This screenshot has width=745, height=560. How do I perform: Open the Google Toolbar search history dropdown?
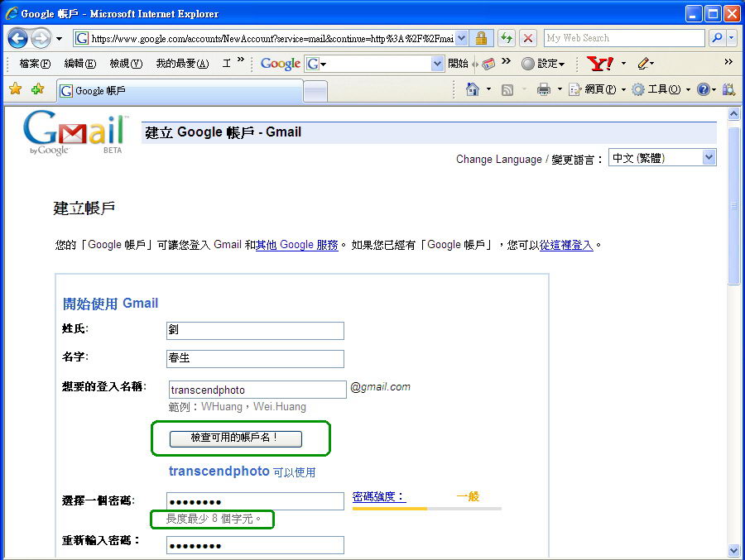437,64
